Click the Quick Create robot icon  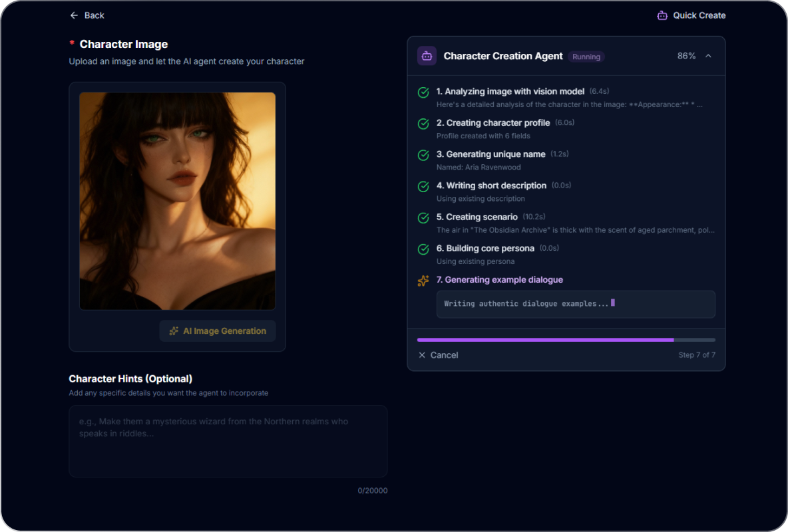pyautogui.click(x=662, y=15)
